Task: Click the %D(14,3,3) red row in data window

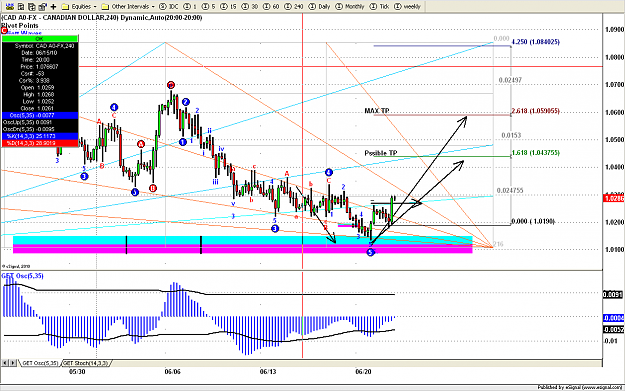Action: point(39,143)
